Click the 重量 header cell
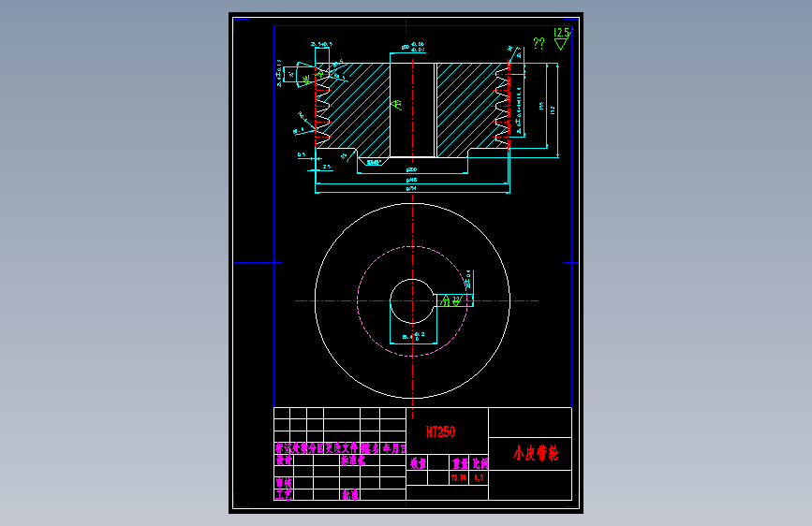Screen dimensions: 812x526 click(460, 463)
